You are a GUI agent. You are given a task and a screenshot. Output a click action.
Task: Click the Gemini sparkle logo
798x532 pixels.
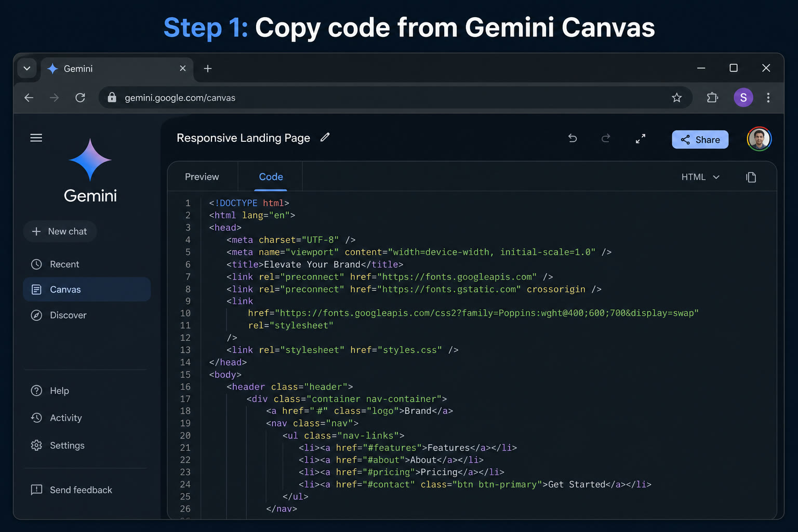click(90, 159)
